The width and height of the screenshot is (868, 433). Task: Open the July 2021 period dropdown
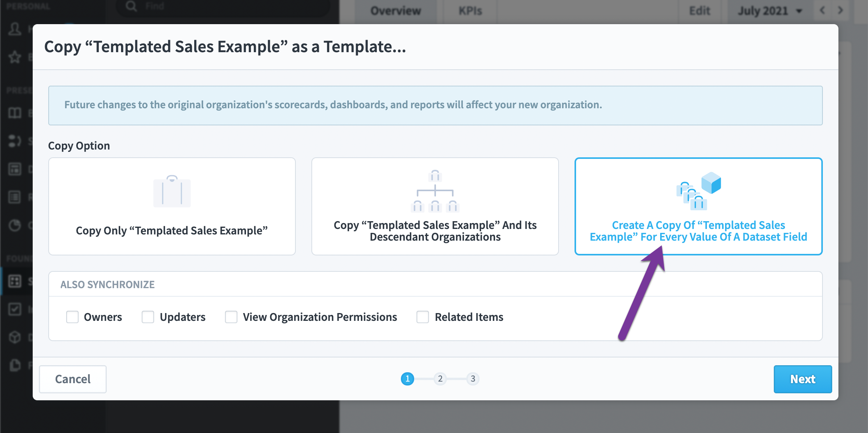(770, 11)
